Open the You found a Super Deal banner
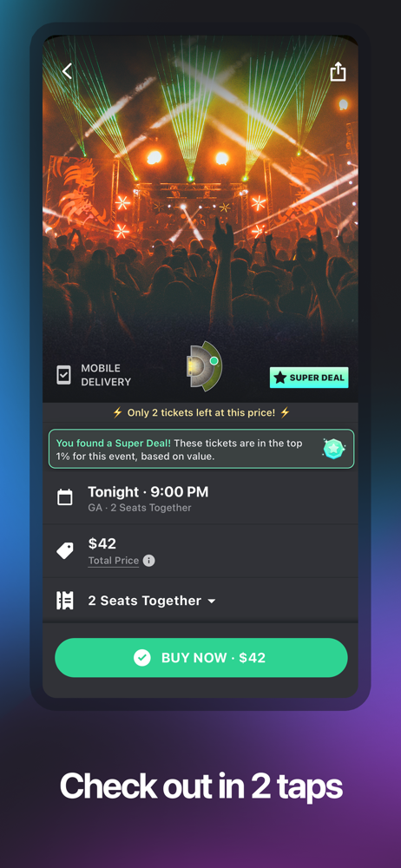Screen dimensions: 401x868 201,449
